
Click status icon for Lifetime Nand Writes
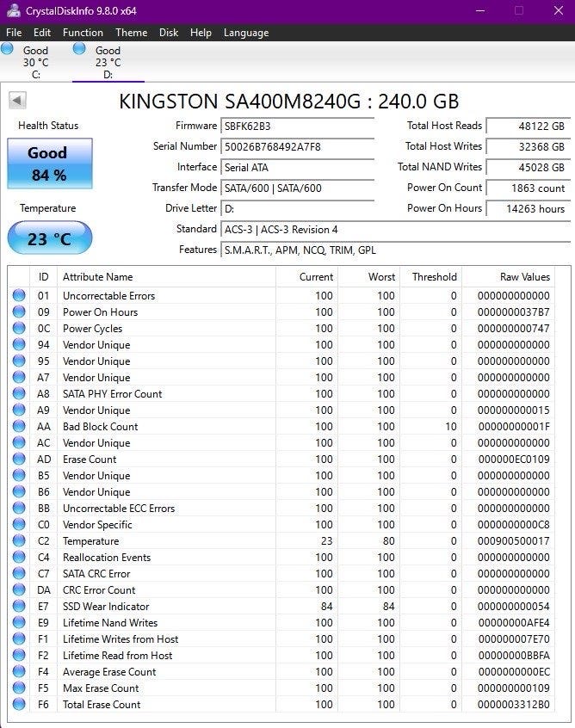[19, 622]
